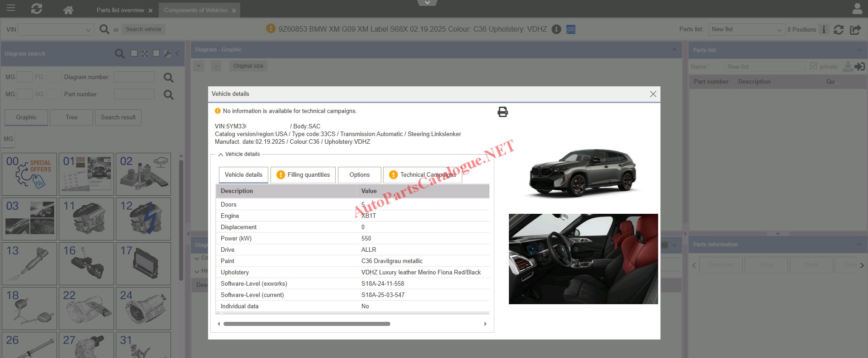The height and width of the screenshot is (358, 868).
Task: Click the VIN search magnifier icon
Action: [x=104, y=29]
